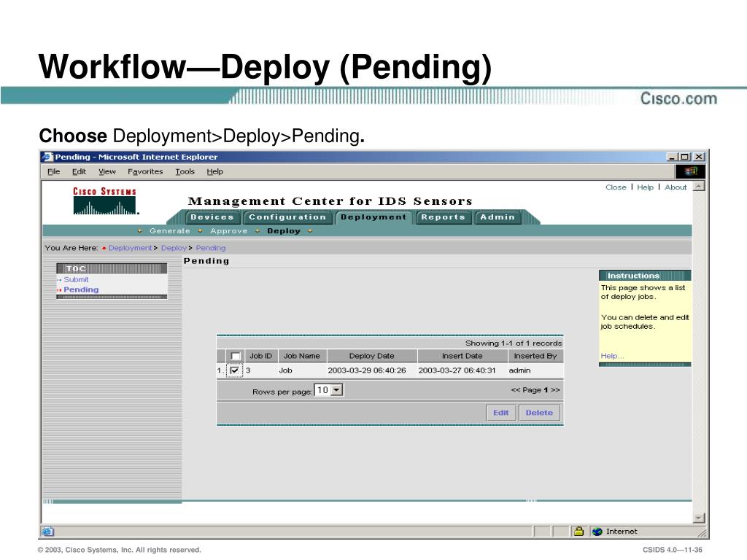Screen dimensions: 747x560
Task: Sort by the Inserted By column header
Action: click(x=535, y=356)
